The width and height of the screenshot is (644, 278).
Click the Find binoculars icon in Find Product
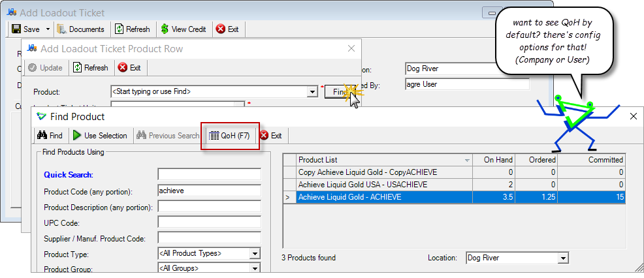42,135
